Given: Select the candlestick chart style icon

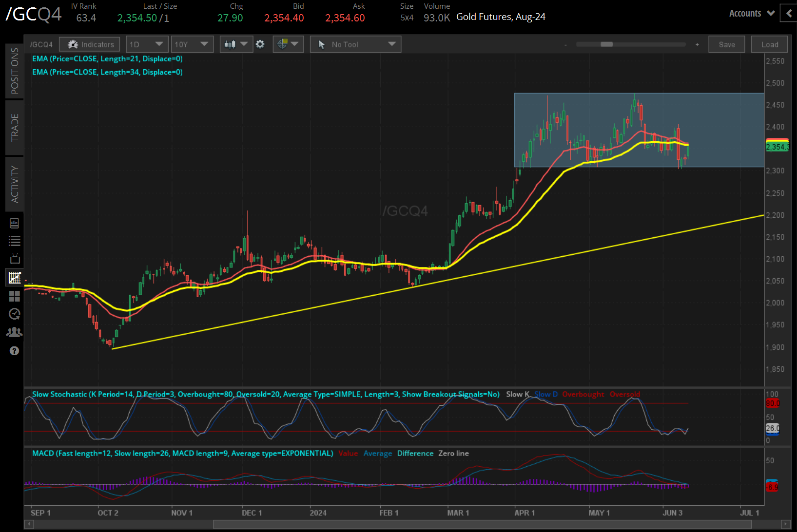Looking at the screenshot, I should (230, 44).
